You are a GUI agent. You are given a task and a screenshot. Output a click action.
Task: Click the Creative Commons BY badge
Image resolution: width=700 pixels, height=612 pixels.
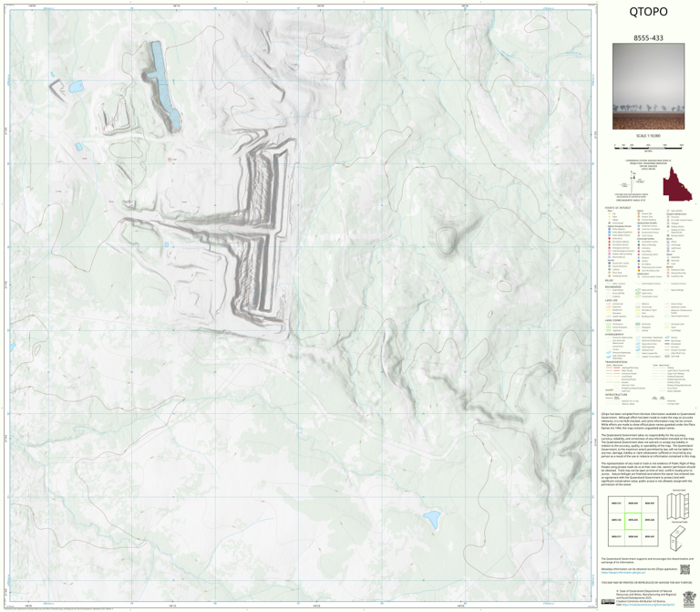pyautogui.click(x=608, y=602)
